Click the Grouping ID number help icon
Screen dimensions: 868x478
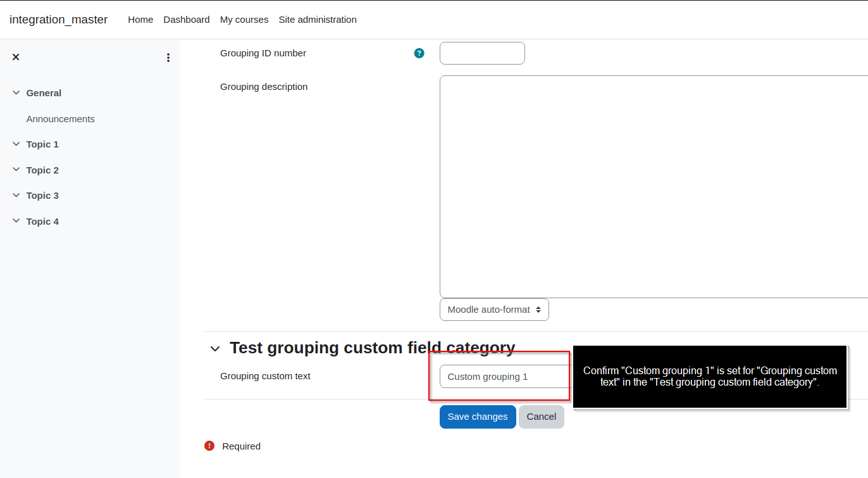tap(419, 53)
